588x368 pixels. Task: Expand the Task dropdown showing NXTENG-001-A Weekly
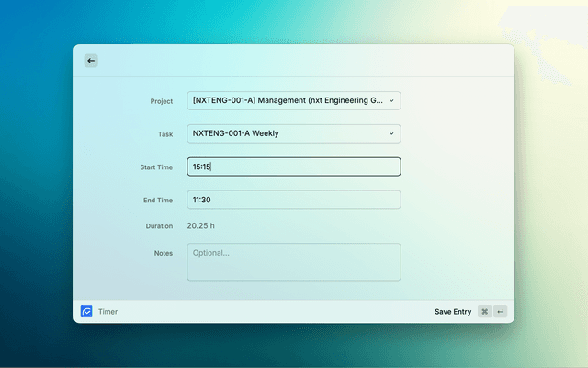click(294, 133)
